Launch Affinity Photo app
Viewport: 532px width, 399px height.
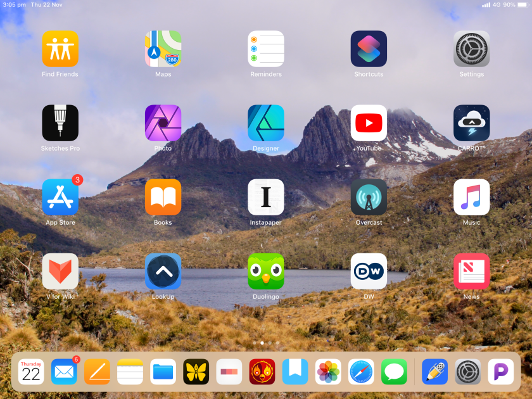pyautogui.click(x=163, y=123)
